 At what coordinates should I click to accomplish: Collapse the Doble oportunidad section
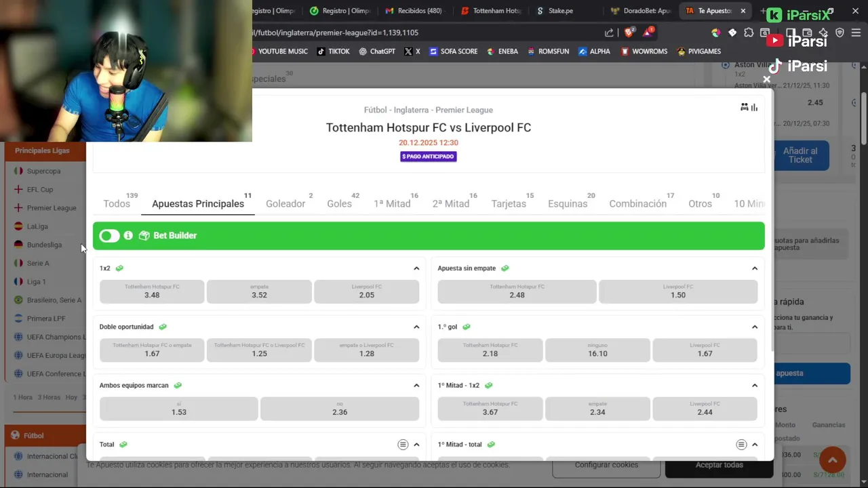click(416, 327)
